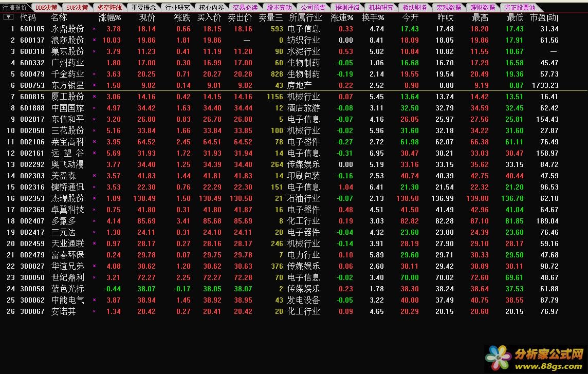The width and height of the screenshot is (588, 374).
Task: Click the info marker beside 永鼎股份
Action: click(x=94, y=29)
